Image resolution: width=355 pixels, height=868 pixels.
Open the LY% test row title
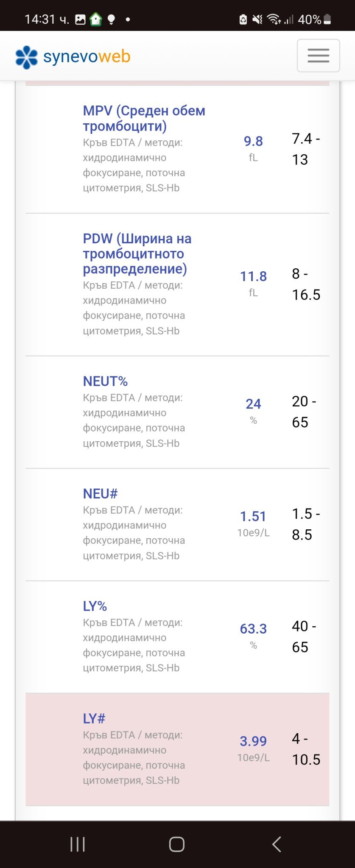coord(95,606)
